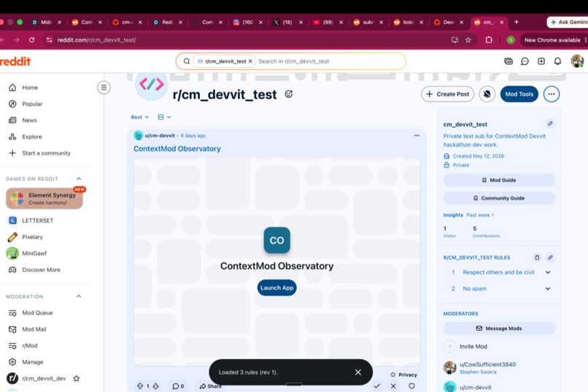Click Message Mods button
The height and width of the screenshot is (392, 588).
[499, 328]
